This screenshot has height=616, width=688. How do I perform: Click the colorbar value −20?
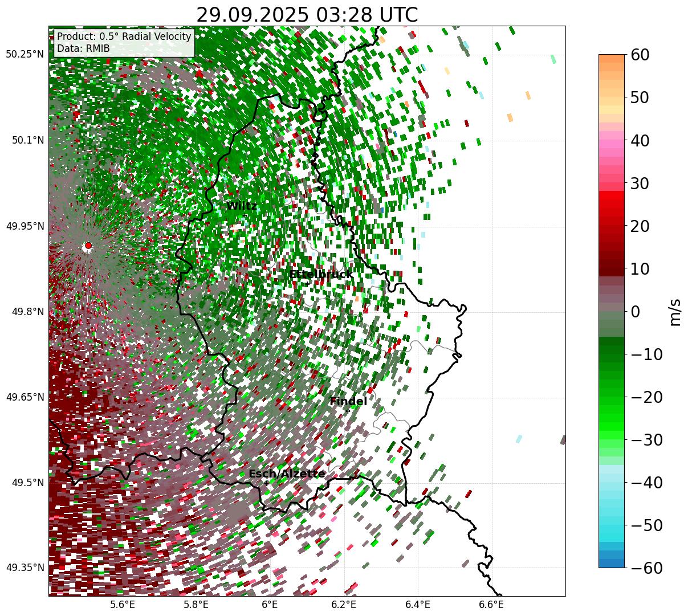tap(646, 397)
